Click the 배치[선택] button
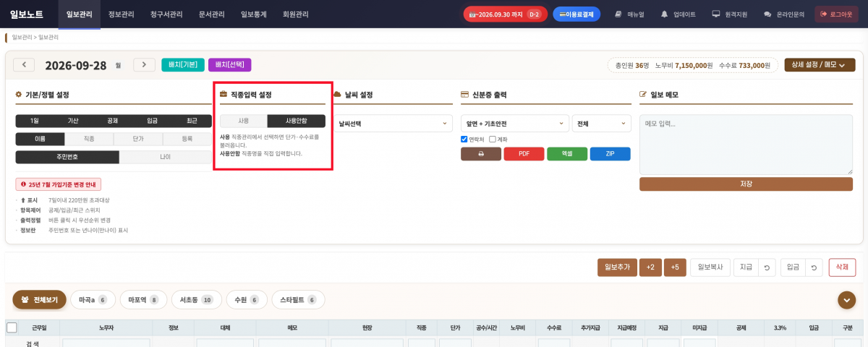Image resolution: width=868 pixels, height=347 pixels. 230,65
